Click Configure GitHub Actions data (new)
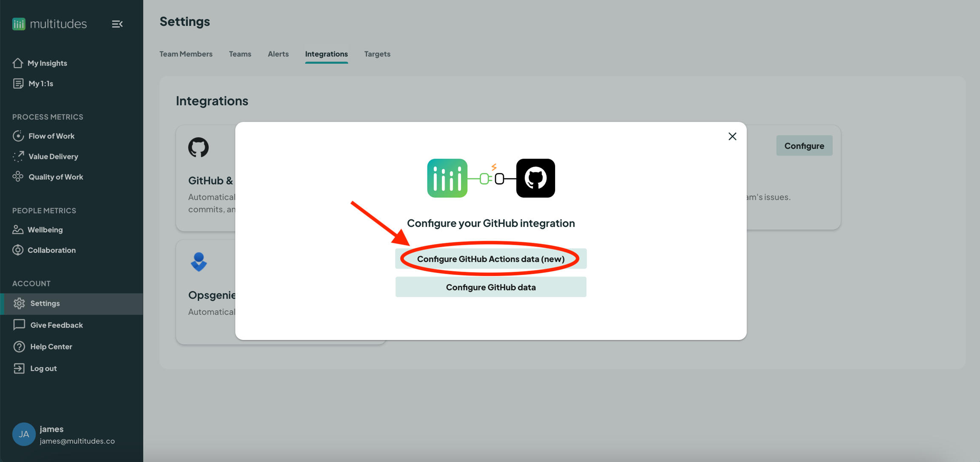The image size is (980, 462). click(x=490, y=259)
